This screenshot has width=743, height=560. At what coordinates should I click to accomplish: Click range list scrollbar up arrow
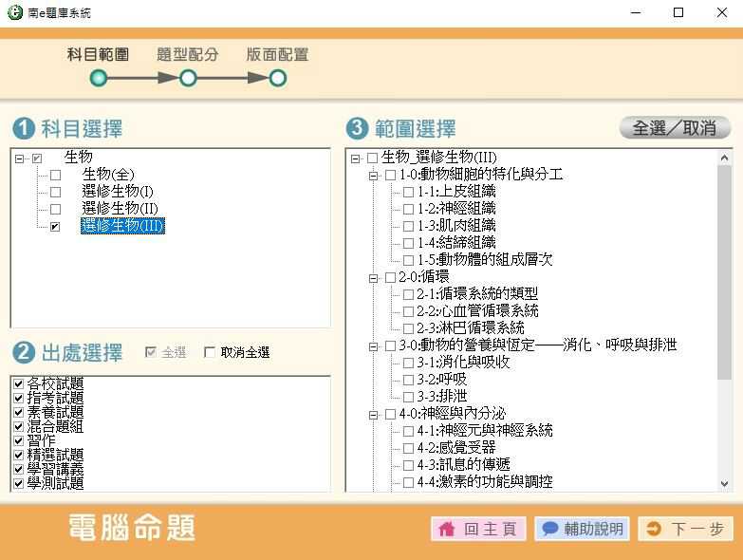point(724,158)
